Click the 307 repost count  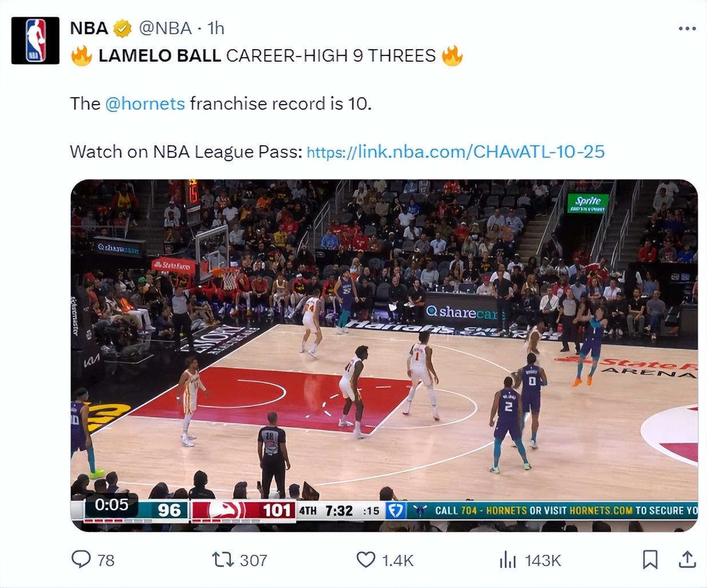click(253, 560)
